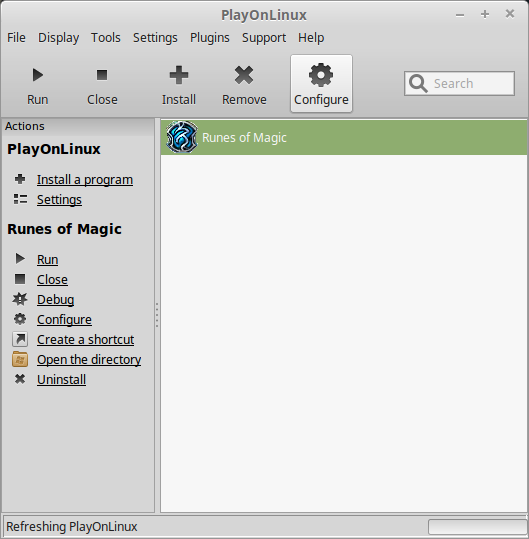
Task: Click the Actions panel header
Action: [x=78, y=126]
